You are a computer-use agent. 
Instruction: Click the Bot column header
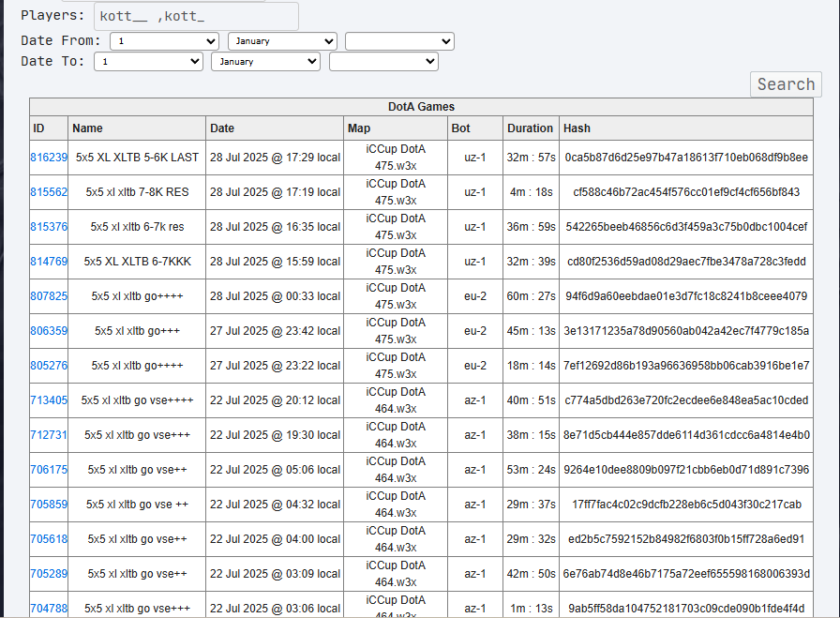[x=475, y=128]
